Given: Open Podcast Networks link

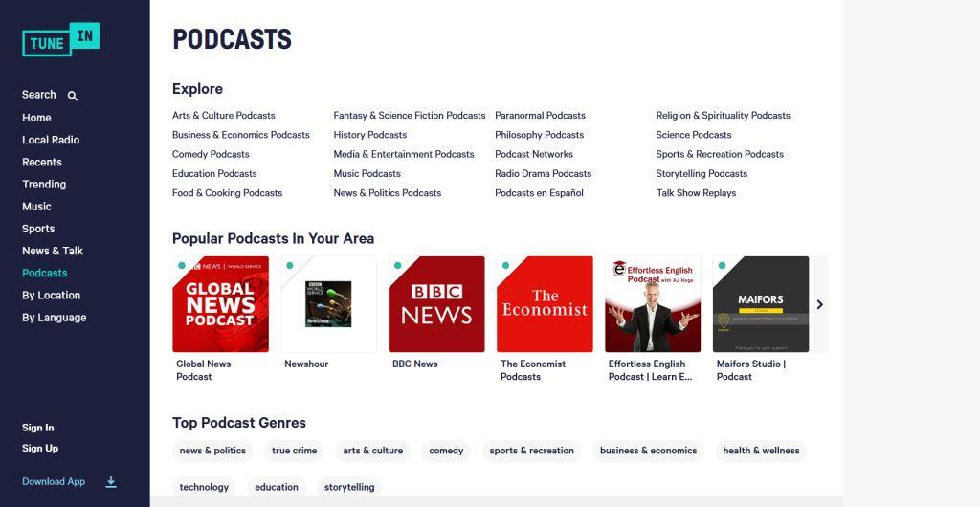Looking at the screenshot, I should [534, 154].
